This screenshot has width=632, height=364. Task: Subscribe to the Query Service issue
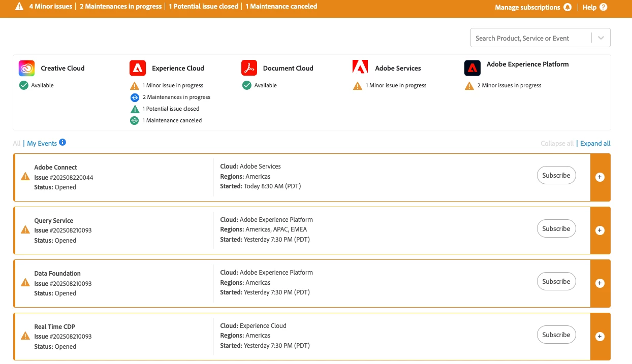coord(556,228)
